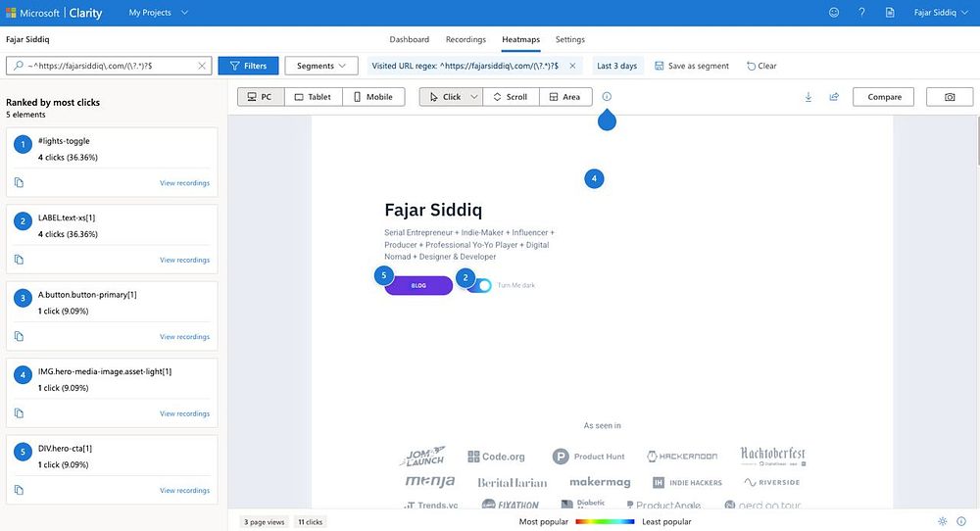Click the Filters button

(x=248, y=66)
